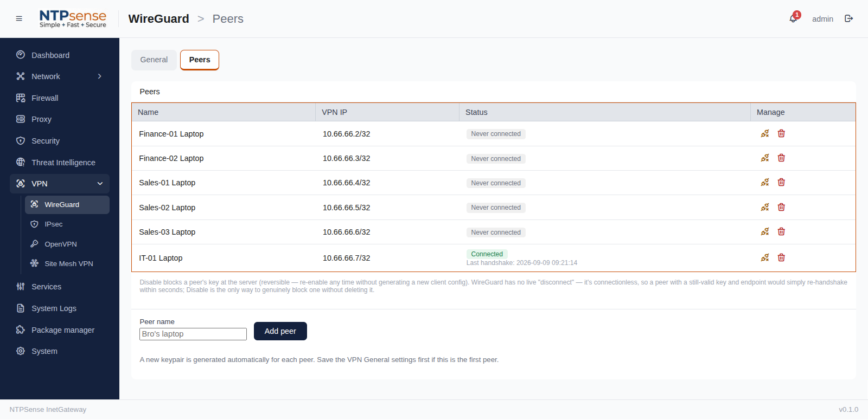Open the notifications bell

click(x=793, y=18)
